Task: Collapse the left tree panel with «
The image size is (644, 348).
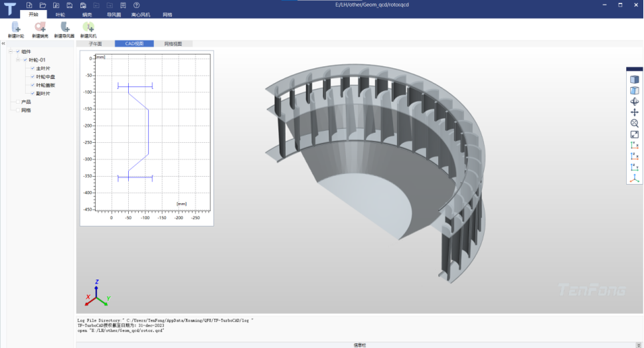Action: click(x=3, y=43)
